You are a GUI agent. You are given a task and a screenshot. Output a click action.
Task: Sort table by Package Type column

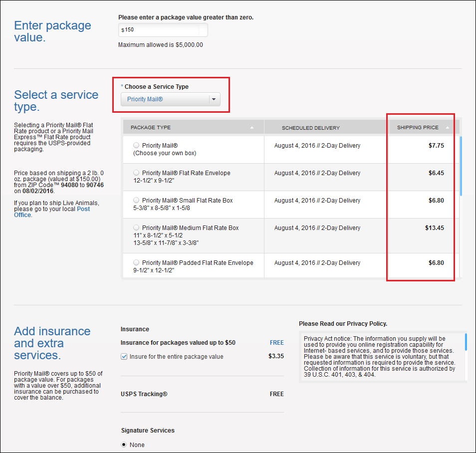(x=193, y=128)
